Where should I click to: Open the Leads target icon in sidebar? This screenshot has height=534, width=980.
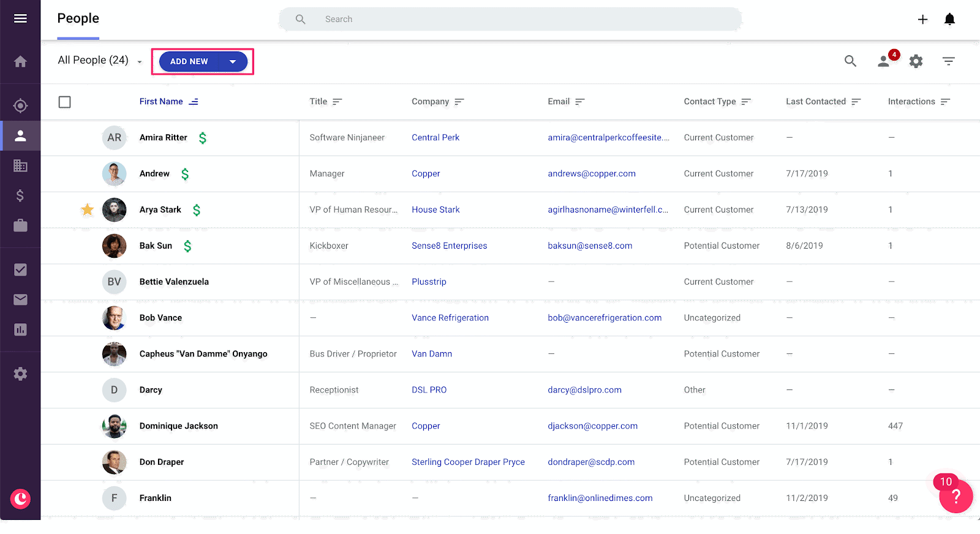[x=20, y=106]
